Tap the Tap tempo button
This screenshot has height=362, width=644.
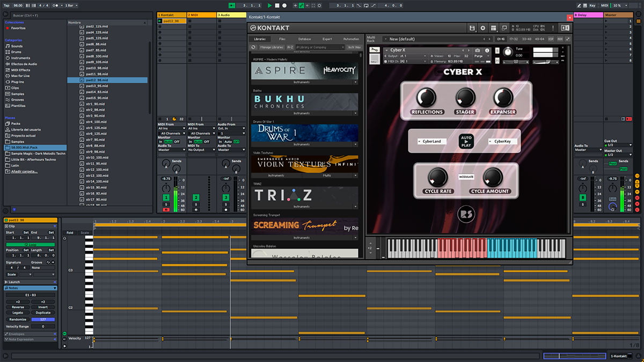tap(6, 5)
